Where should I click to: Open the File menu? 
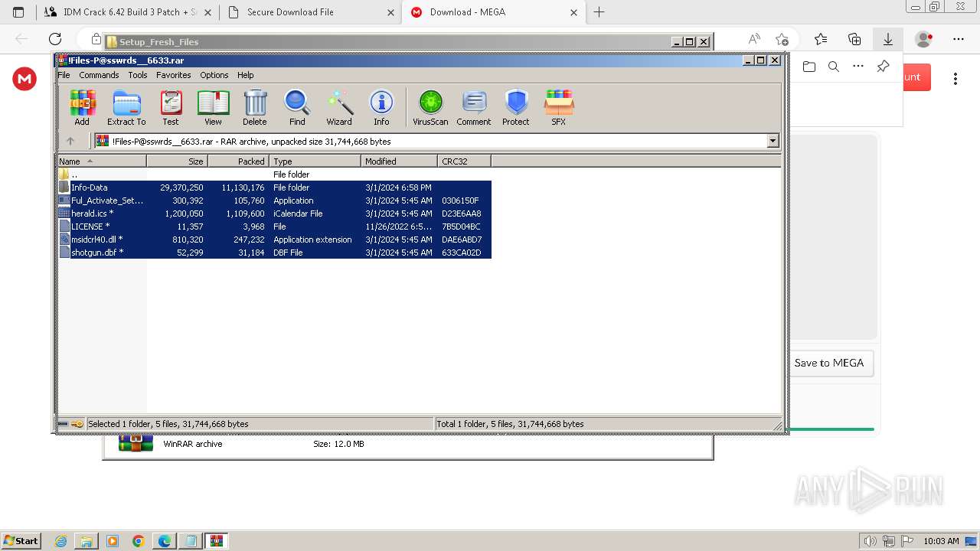pos(64,75)
